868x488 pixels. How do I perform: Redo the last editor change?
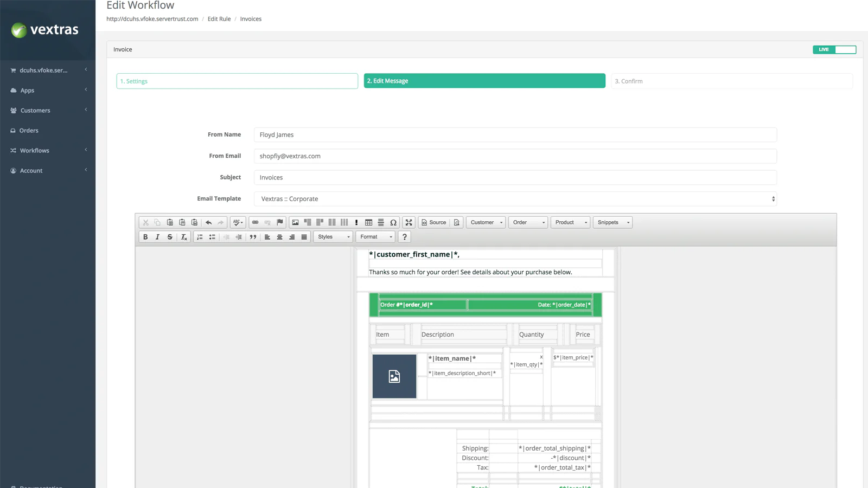[221, 222]
